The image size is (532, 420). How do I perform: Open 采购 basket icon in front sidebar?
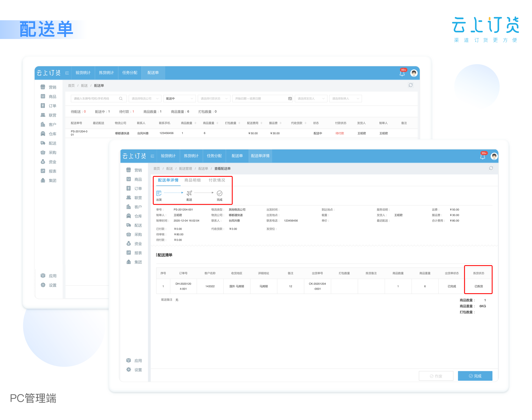tap(128, 234)
